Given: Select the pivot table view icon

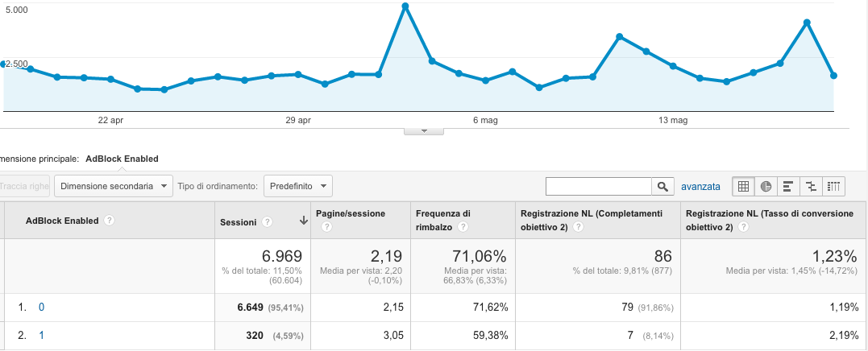Looking at the screenshot, I should (833, 187).
